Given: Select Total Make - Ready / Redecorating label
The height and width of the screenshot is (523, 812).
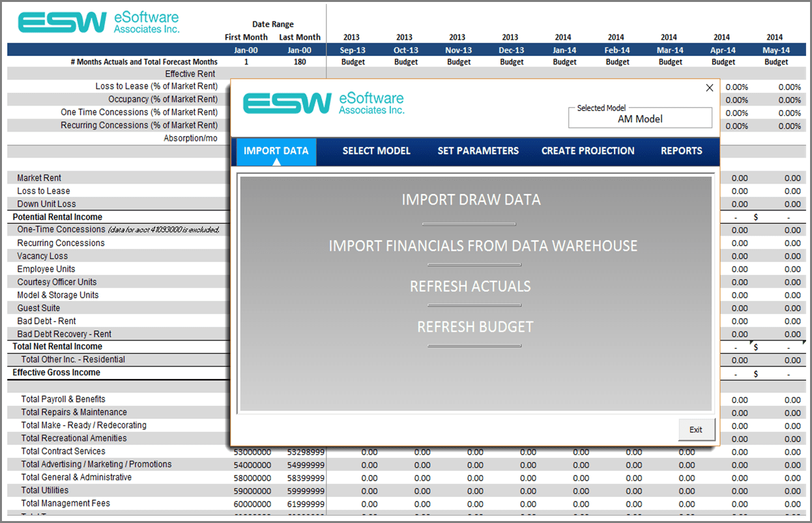Looking at the screenshot, I should coord(83,425).
